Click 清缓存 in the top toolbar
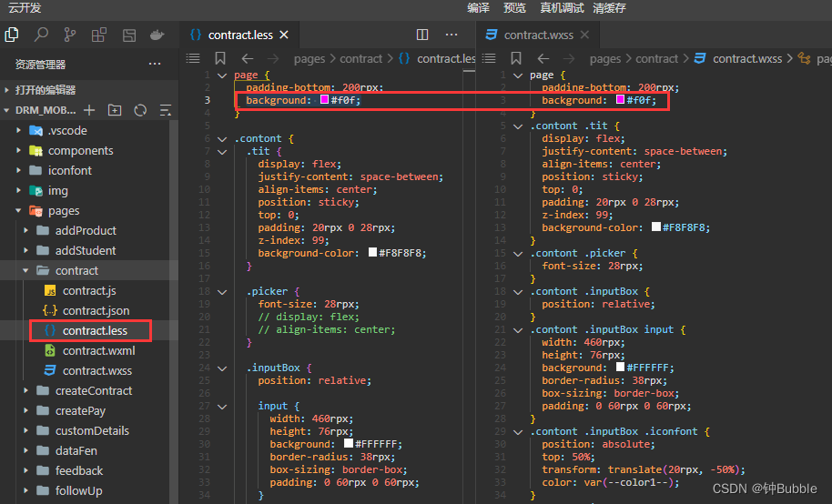This screenshot has width=832, height=504. [610, 8]
